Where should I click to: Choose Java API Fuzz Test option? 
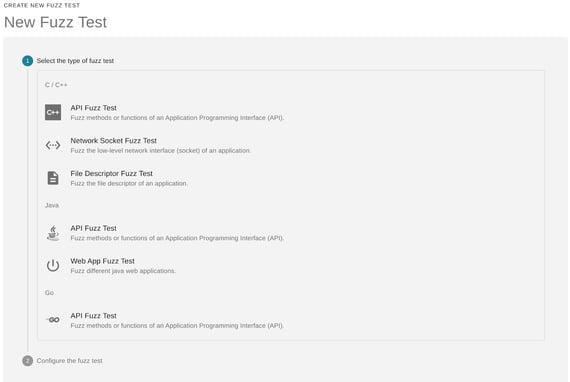[x=291, y=233]
